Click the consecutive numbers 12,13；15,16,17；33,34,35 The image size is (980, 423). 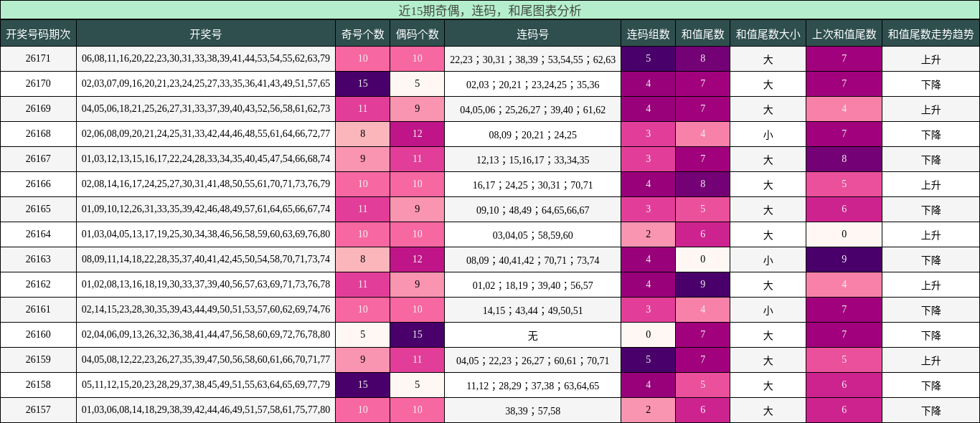532,160
